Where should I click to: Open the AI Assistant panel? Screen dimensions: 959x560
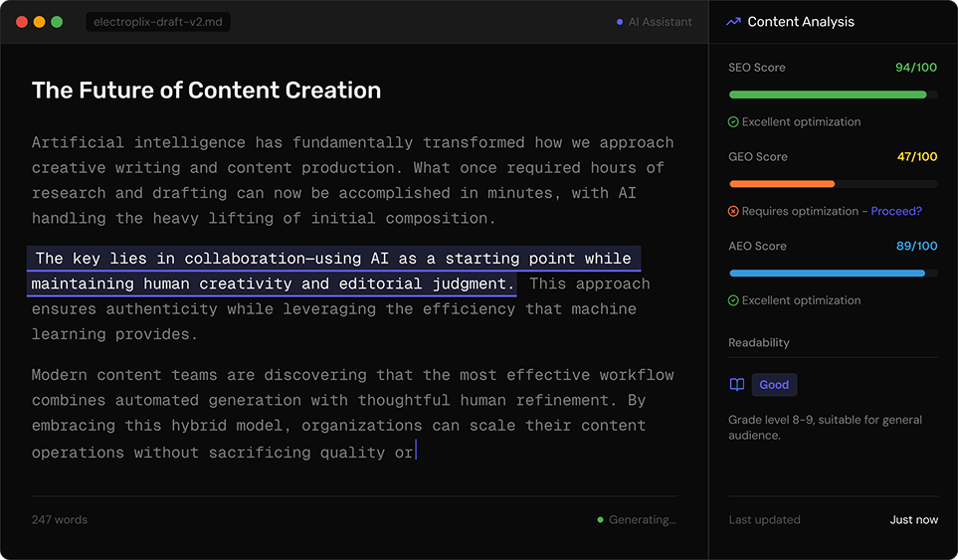(x=654, y=22)
